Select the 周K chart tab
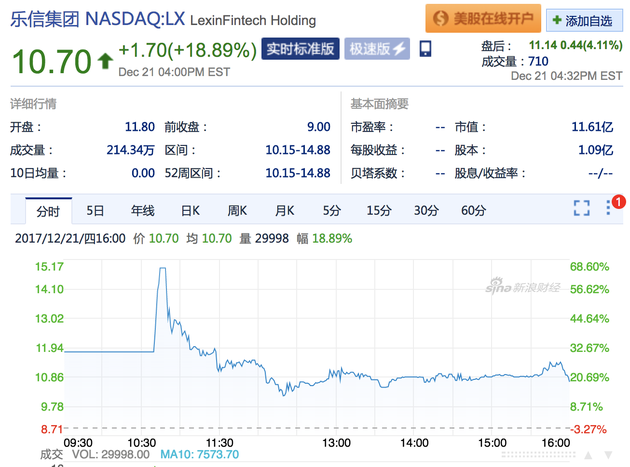The image size is (630, 467). click(237, 211)
